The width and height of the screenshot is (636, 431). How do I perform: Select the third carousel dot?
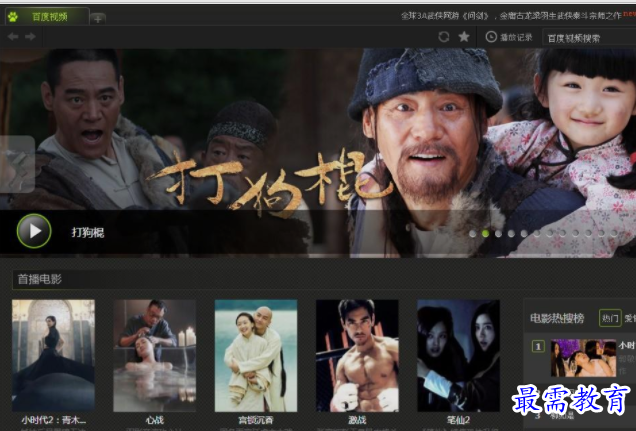(498, 234)
